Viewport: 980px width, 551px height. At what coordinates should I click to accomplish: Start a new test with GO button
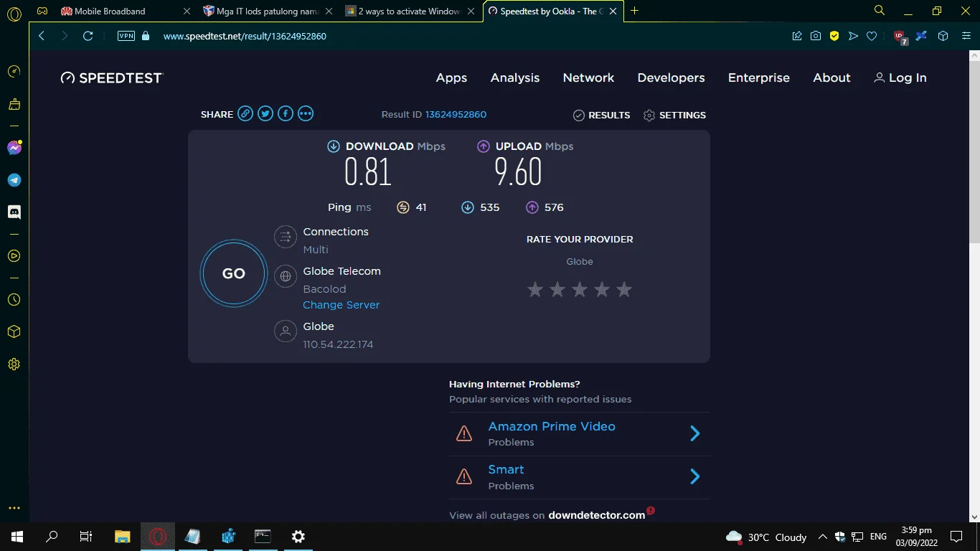(x=234, y=273)
